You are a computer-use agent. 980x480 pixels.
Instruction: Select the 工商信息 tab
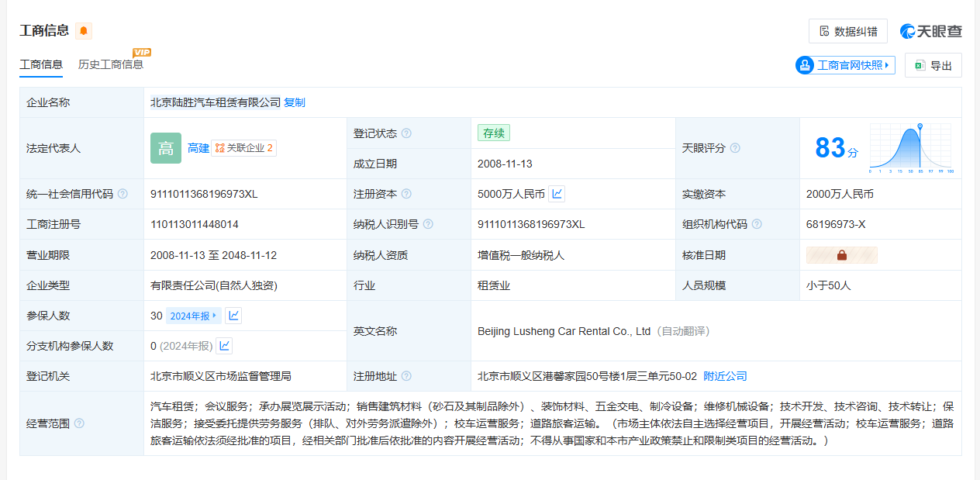coord(41,64)
